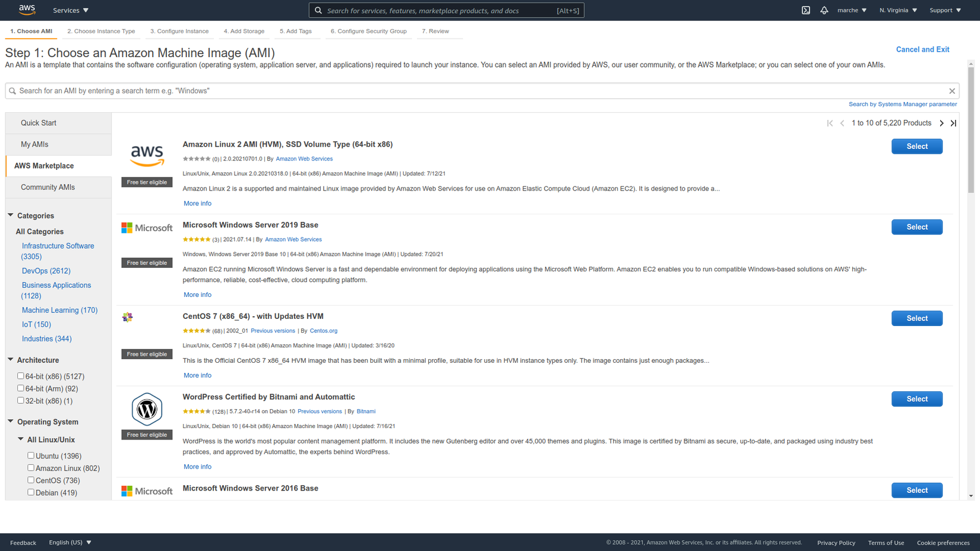Filter by Business Applications category

[x=56, y=290]
